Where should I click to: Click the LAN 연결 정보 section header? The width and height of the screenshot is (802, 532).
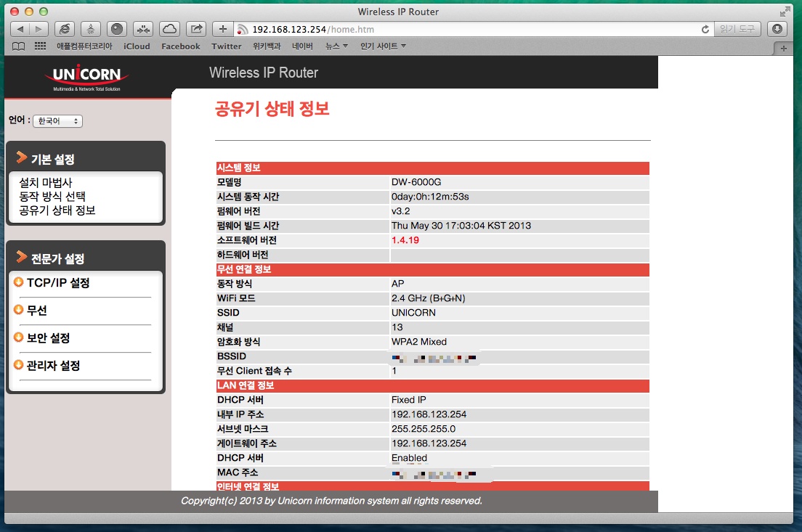(433, 385)
